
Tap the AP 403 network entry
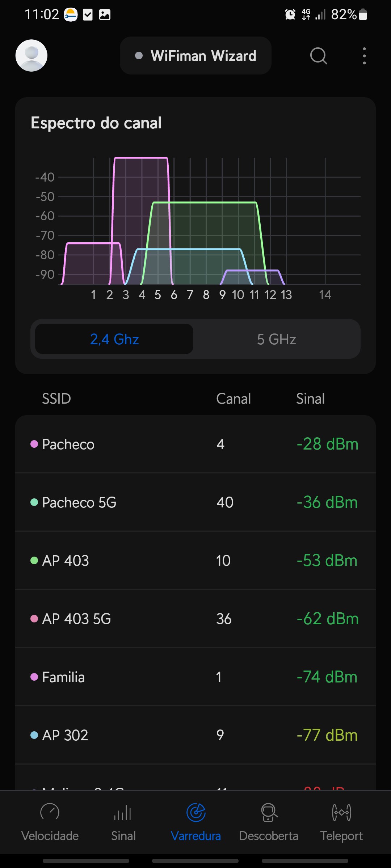(195, 561)
